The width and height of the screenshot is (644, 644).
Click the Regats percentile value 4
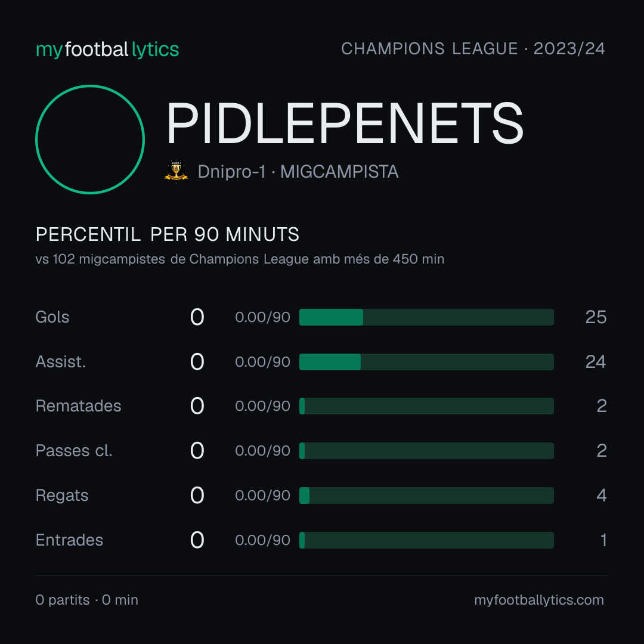tap(602, 496)
